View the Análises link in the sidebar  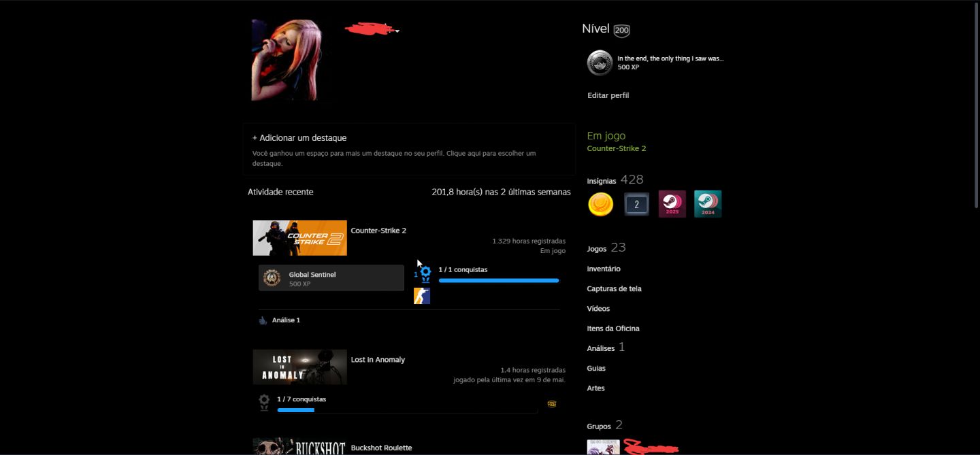(601, 348)
